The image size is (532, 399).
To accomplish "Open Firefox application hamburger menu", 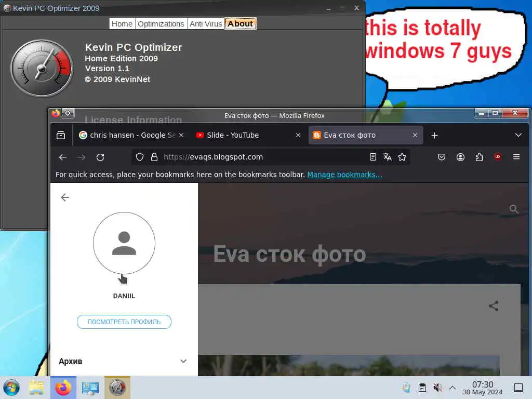I will tap(516, 157).
